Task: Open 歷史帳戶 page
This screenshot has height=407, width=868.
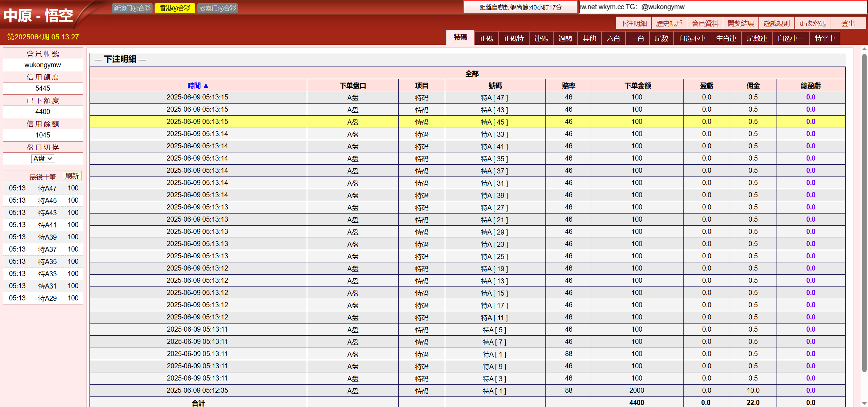Action: (x=669, y=23)
